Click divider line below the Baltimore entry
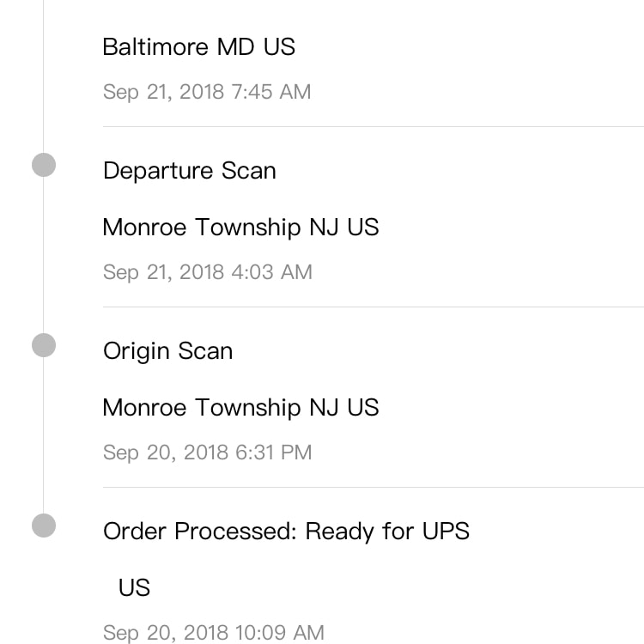This screenshot has width=644, height=644. point(374,127)
